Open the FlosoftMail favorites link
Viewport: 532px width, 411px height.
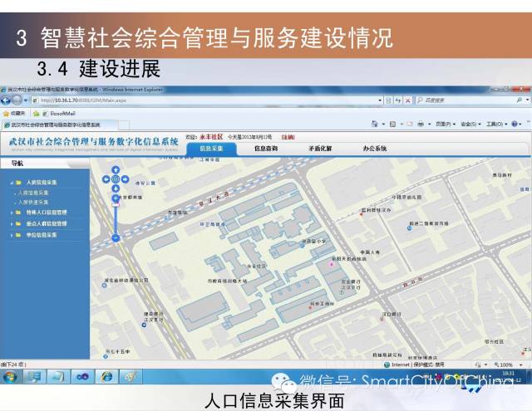[59, 114]
